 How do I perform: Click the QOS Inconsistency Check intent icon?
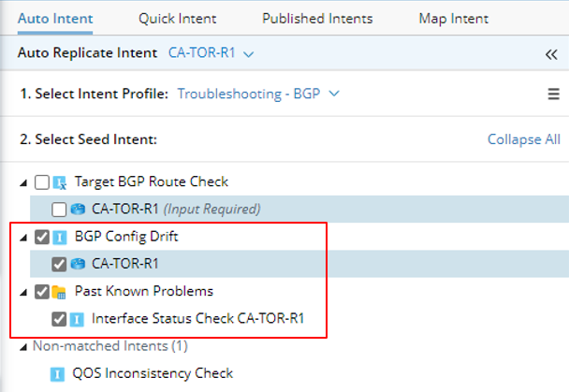59,373
